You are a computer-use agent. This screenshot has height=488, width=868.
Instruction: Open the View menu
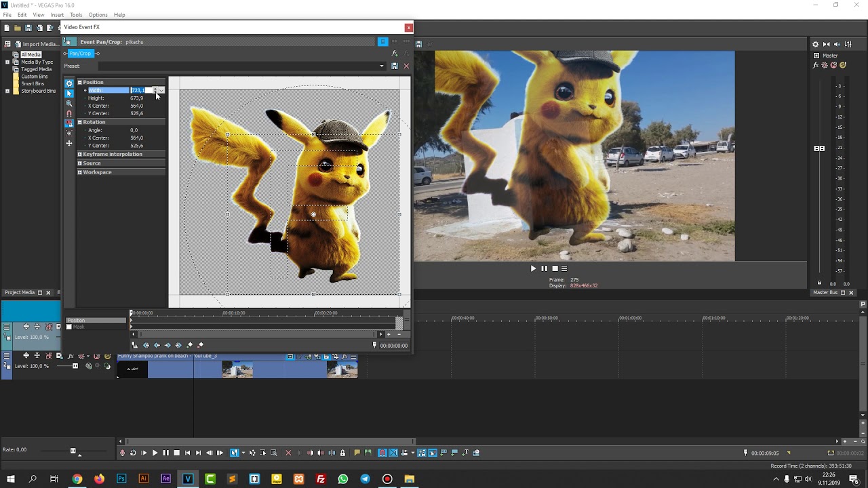tap(39, 15)
